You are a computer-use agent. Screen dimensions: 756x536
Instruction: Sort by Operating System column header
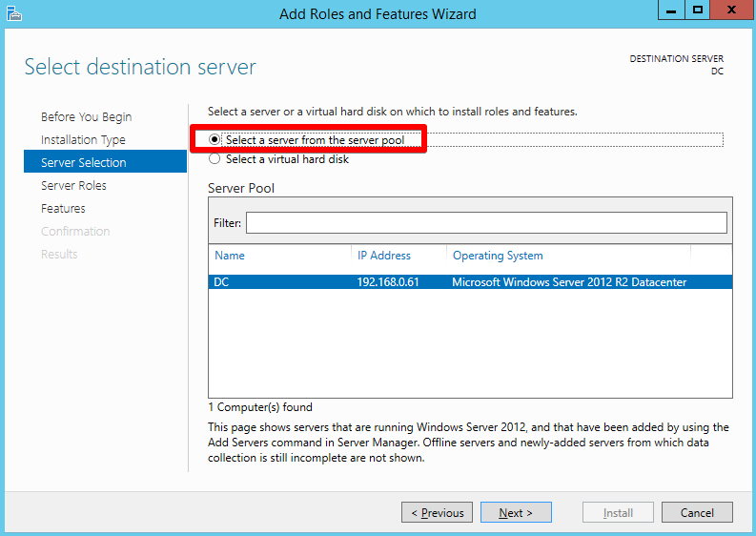pos(498,256)
